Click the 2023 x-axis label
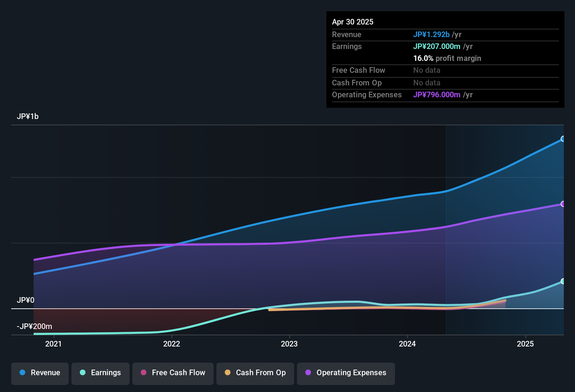Image resolution: width=575 pixels, height=392 pixels. [x=289, y=344]
